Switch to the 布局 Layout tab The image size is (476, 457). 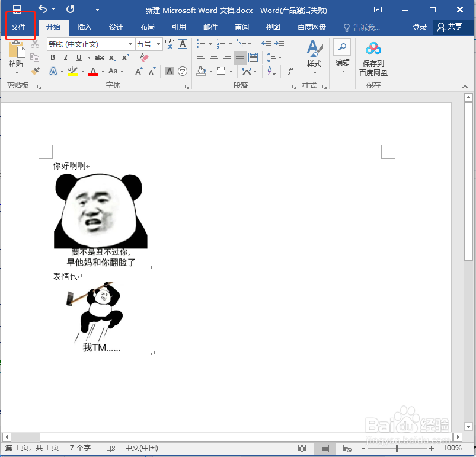[147, 27]
